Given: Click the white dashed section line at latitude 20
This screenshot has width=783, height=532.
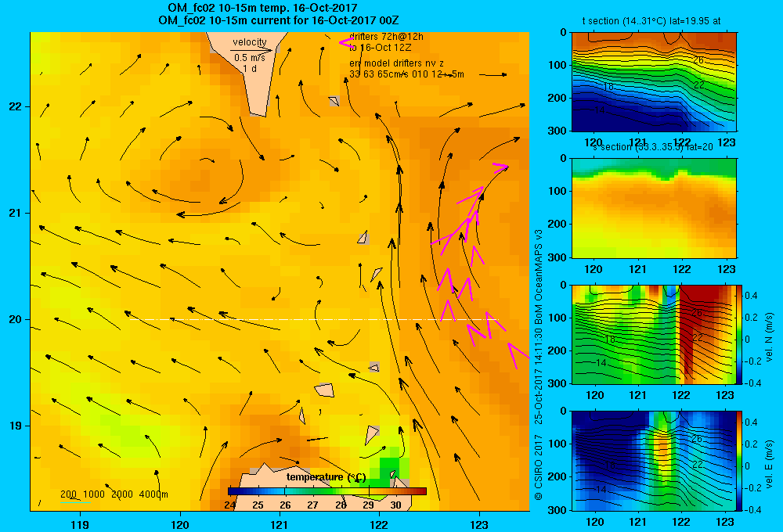Looking at the screenshot, I should pos(314,319).
